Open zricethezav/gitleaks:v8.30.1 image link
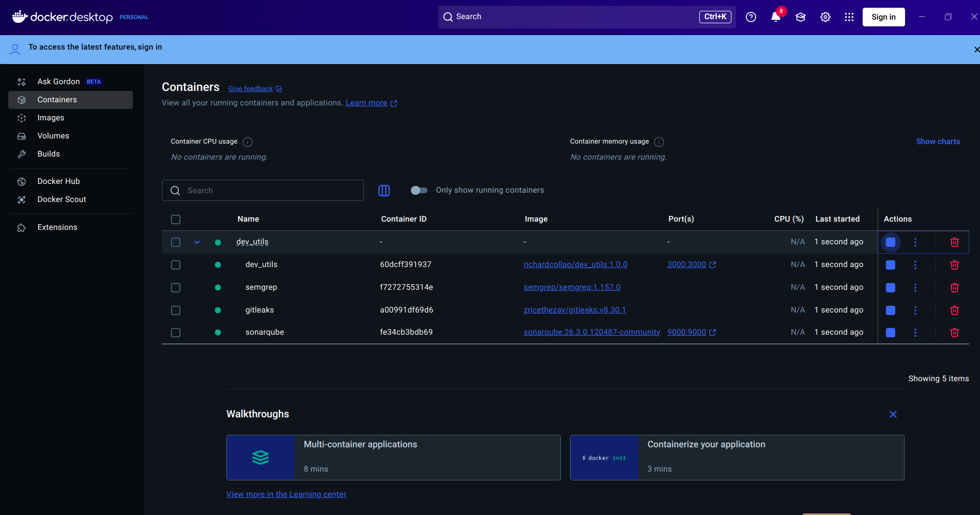 pyautogui.click(x=575, y=310)
